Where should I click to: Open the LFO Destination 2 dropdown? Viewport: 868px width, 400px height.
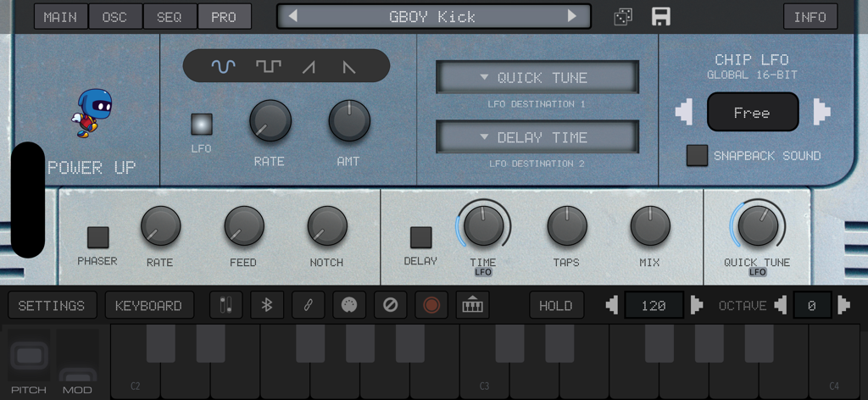537,137
